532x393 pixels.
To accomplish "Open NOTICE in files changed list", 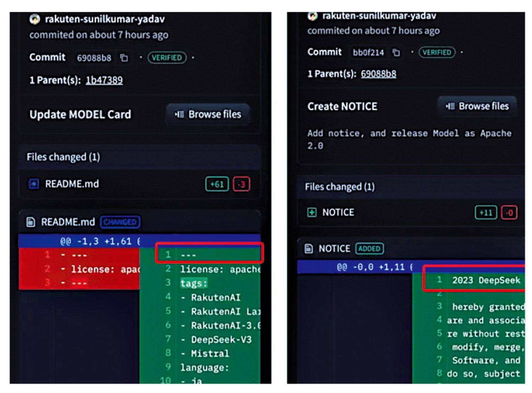I will pos(338,212).
